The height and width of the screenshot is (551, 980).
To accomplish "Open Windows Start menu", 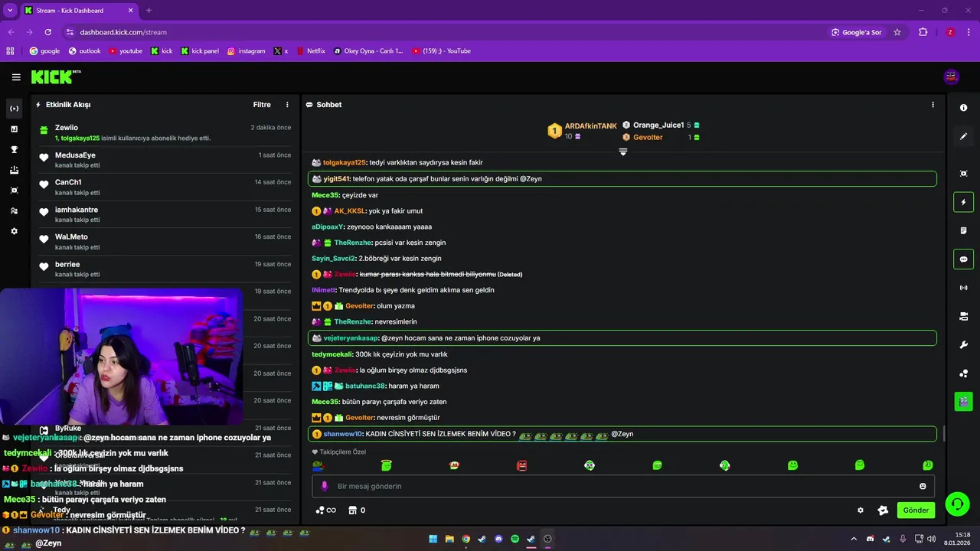I will 433,539.
